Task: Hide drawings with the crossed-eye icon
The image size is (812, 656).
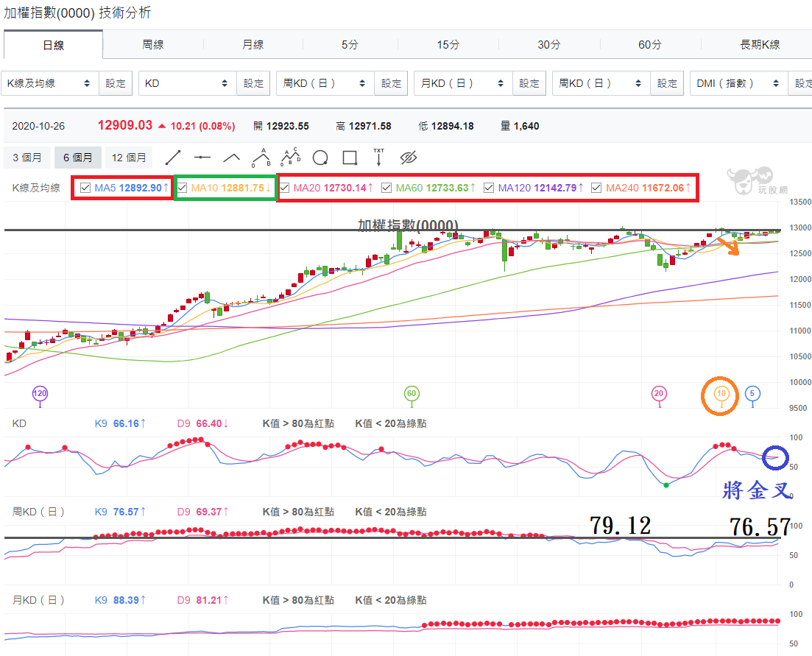Action: tap(408, 158)
